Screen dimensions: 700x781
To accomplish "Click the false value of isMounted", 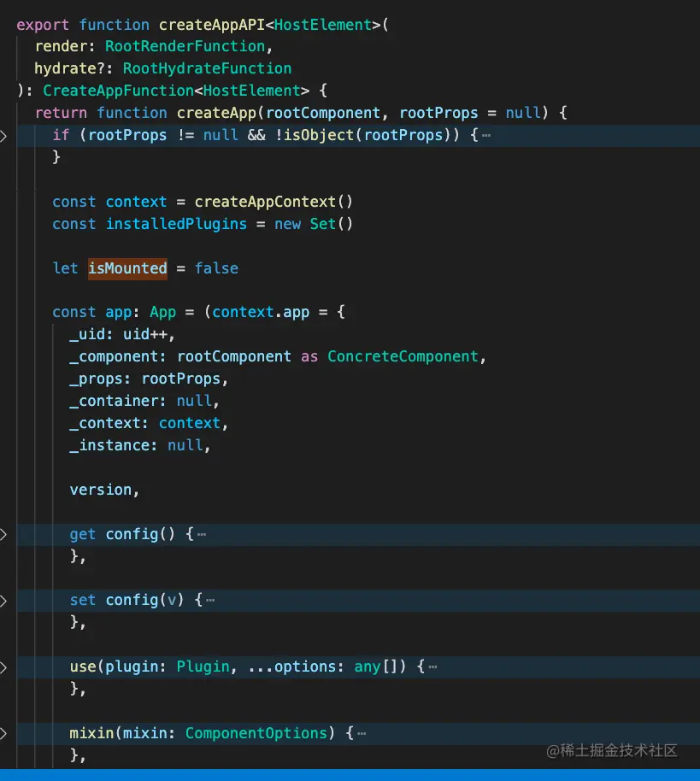I will 216,268.
